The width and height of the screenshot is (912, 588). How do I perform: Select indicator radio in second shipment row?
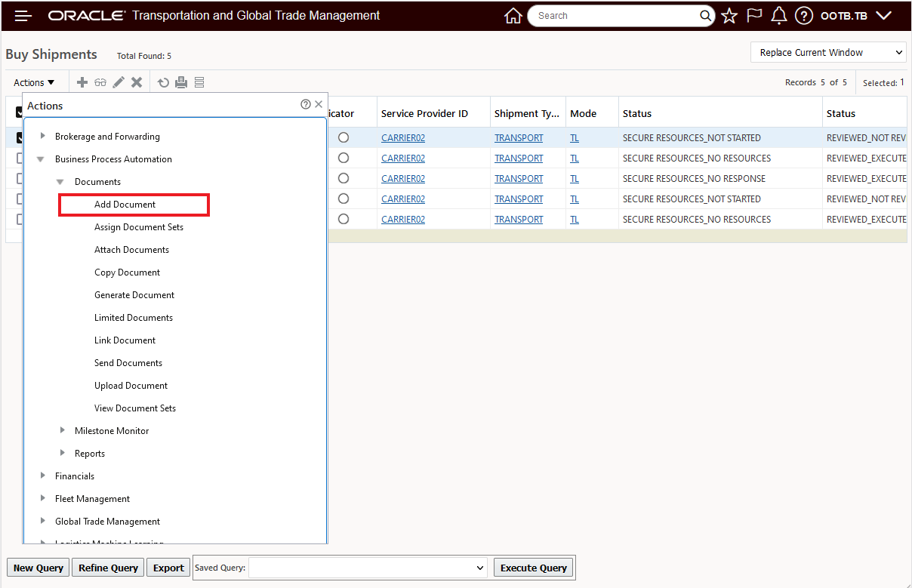click(x=344, y=159)
